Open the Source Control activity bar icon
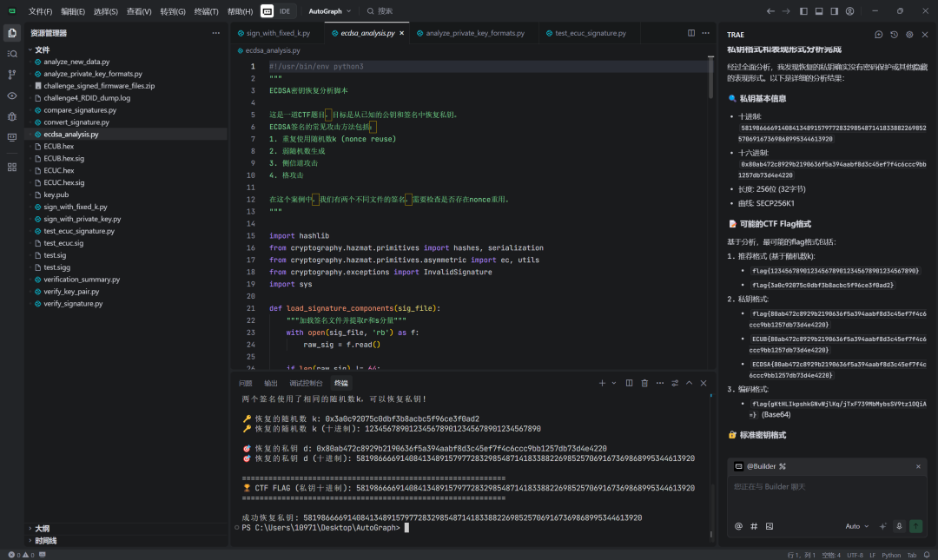Viewport: 938px width, 560px height. tap(12, 75)
